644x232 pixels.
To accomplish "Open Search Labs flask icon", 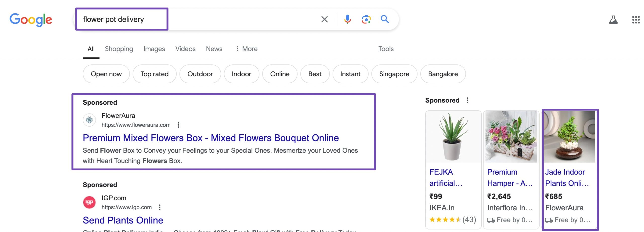I will 613,20.
